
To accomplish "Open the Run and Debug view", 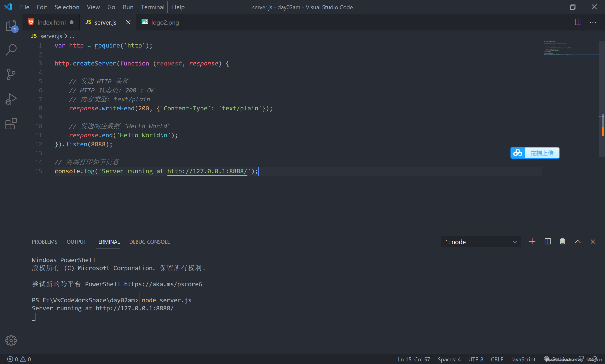I will click(x=11, y=99).
